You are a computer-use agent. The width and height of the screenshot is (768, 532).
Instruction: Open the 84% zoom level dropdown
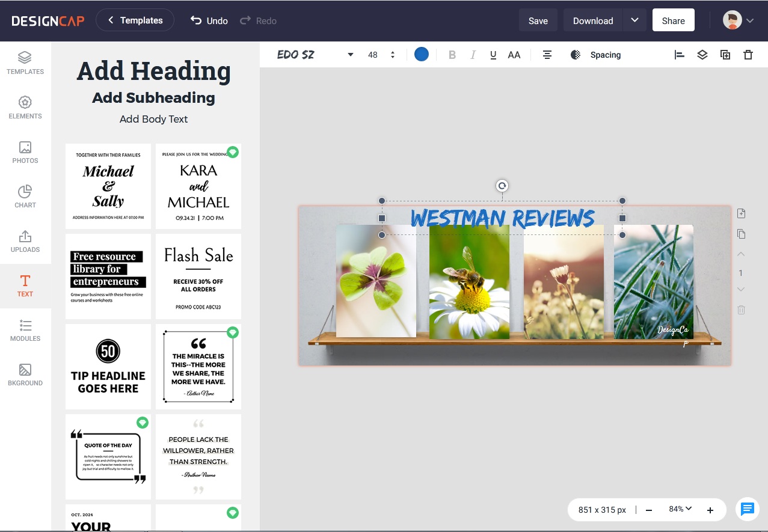point(680,509)
